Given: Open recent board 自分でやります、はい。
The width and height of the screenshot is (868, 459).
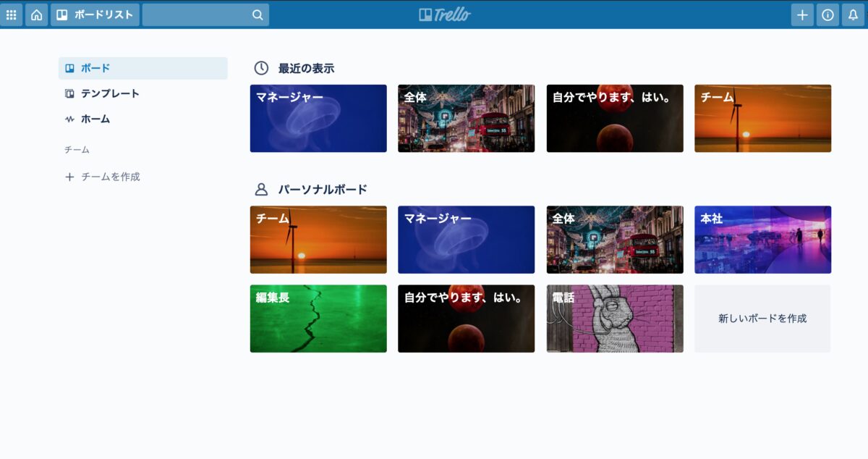Looking at the screenshot, I should [x=615, y=118].
